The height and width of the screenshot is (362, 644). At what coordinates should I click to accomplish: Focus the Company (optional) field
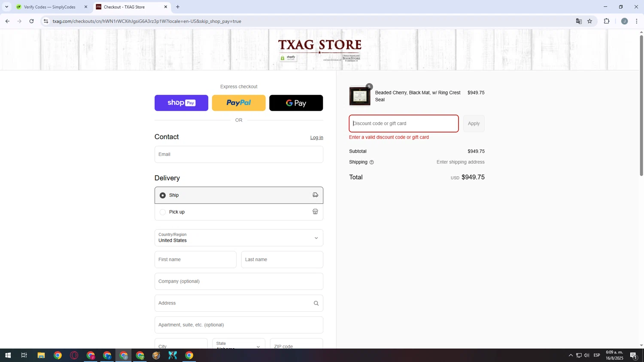pos(239,281)
